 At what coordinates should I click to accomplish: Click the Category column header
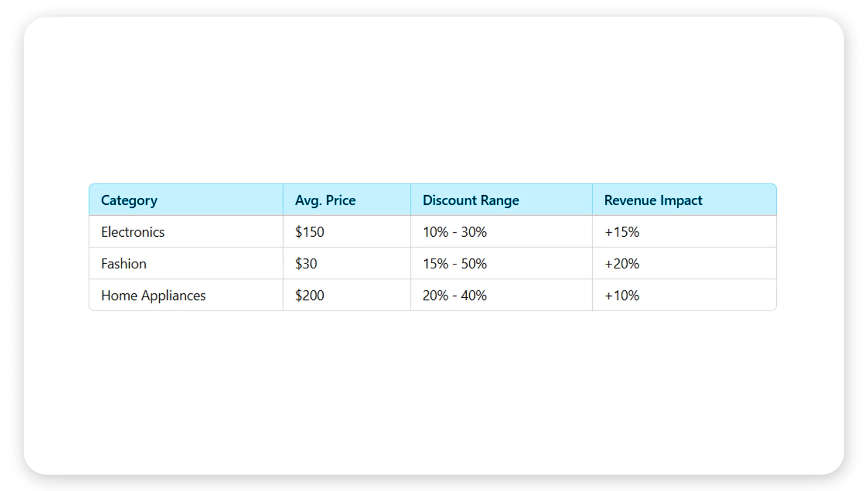click(x=186, y=200)
